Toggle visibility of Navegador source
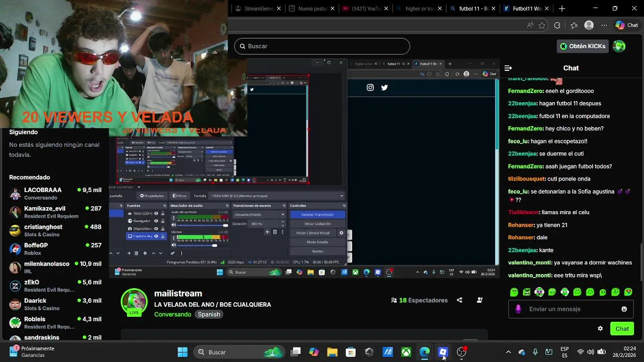Viewport: 644px width, 362px height. tap(156, 221)
